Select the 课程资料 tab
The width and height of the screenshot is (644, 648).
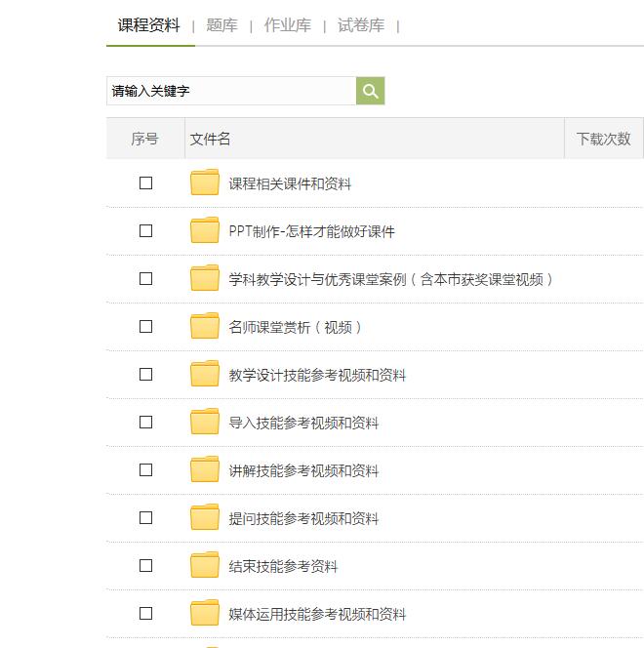tap(149, 25)
